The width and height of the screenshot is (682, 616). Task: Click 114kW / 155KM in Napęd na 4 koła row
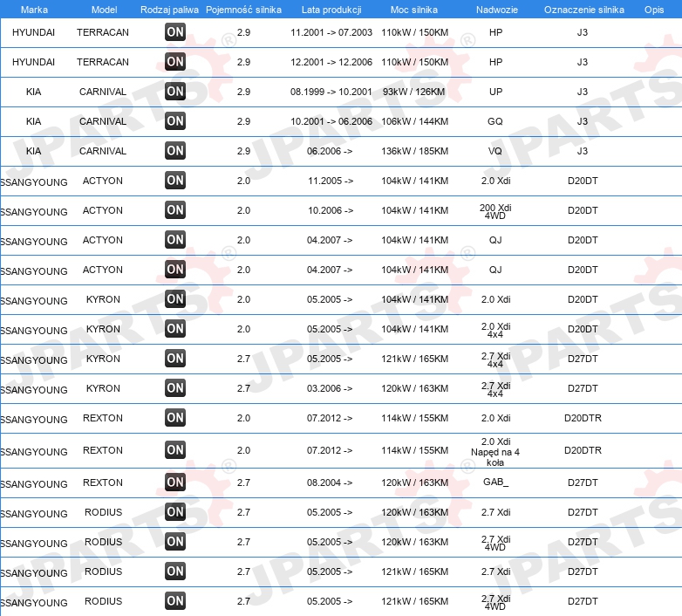(x=414, y=450)
